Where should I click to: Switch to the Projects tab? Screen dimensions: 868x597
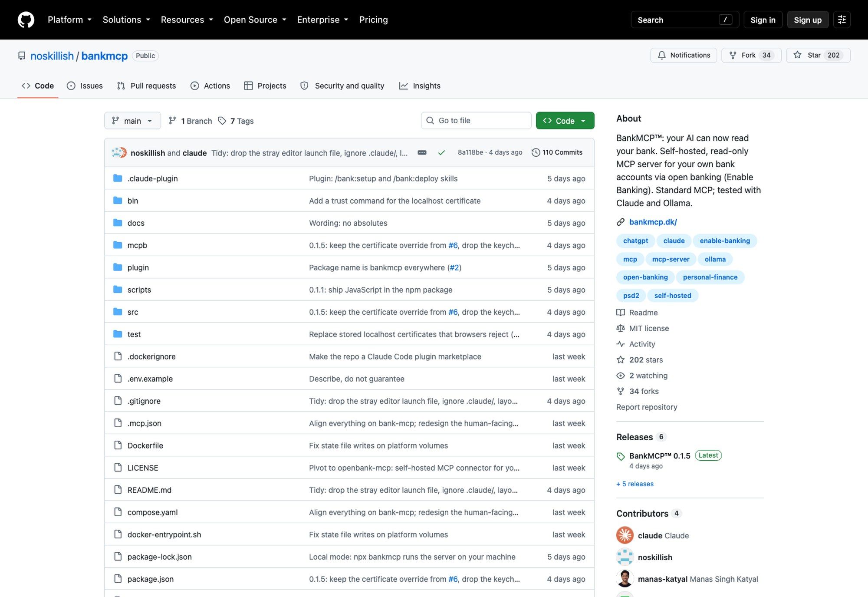point(265,86)
